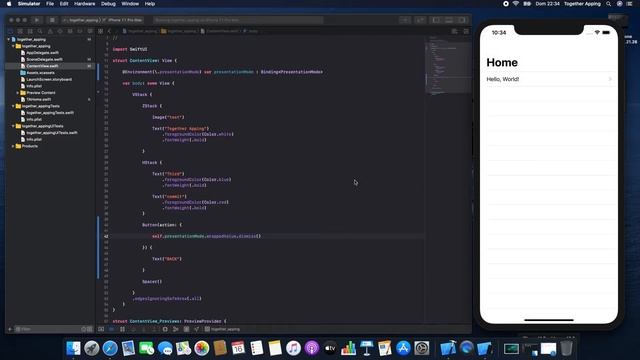640x360 pixels.
Task: Collapse the together_apping group folder
Action: [13, 46]
